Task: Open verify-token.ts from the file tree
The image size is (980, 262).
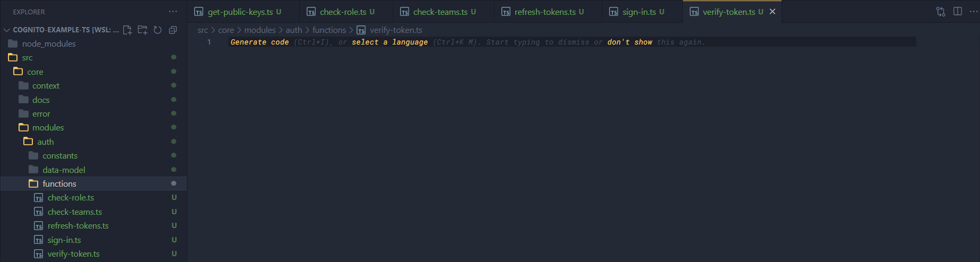Action: (x=93, y=254)
